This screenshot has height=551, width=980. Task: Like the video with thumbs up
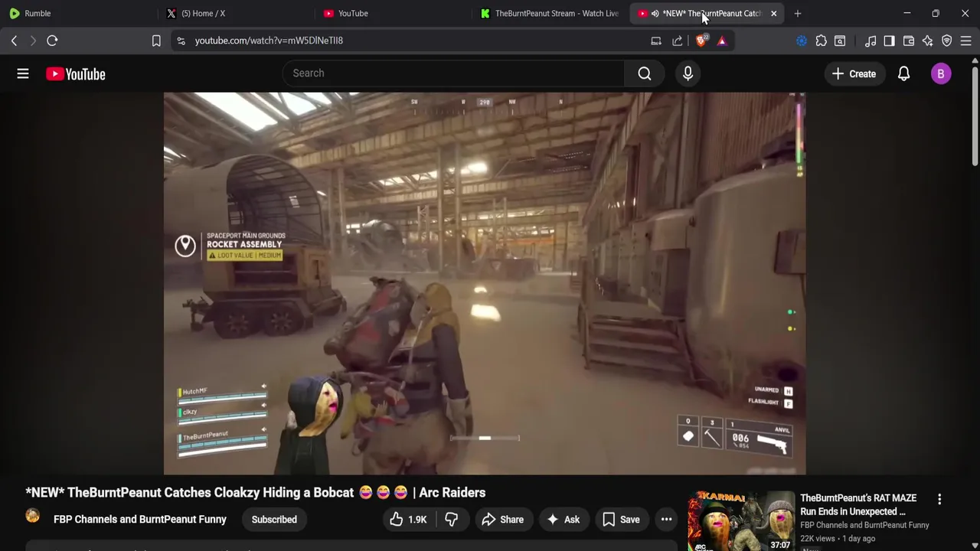(407, 520)
